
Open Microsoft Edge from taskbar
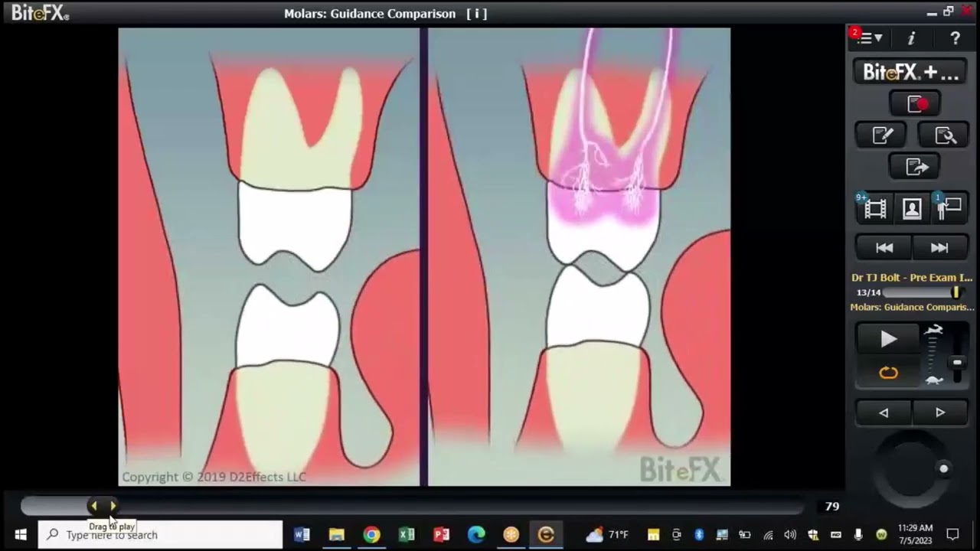476,535
